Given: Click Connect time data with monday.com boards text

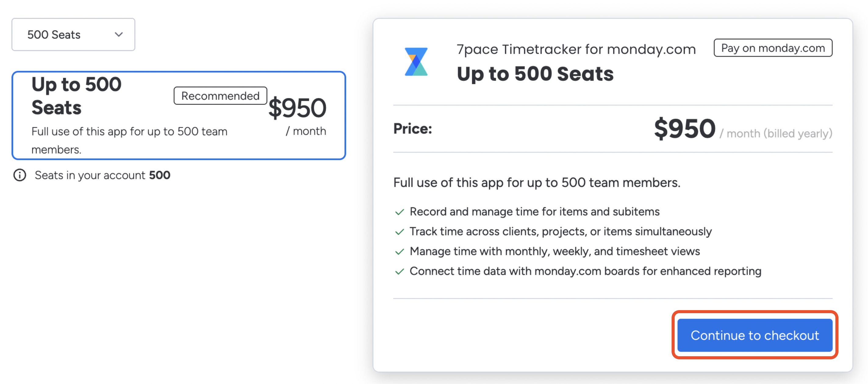Looking at the screenshot, I should coord(586,271).
